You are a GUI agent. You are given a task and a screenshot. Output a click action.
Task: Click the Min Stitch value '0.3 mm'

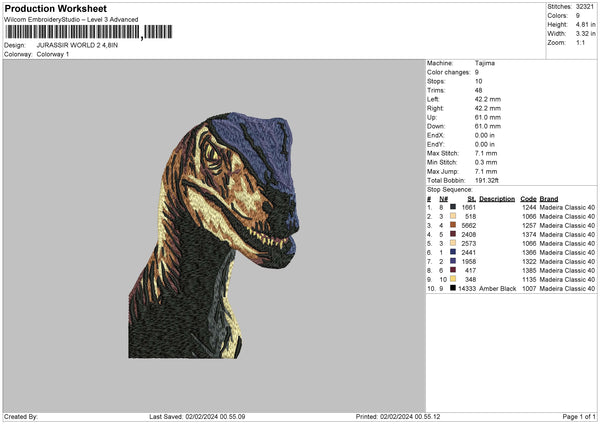(486, 162)
